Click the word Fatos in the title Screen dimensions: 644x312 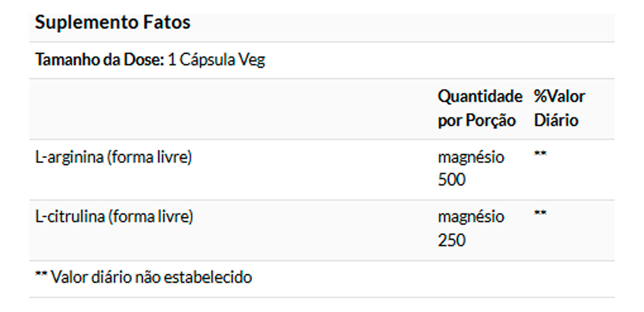click(167, 23)
